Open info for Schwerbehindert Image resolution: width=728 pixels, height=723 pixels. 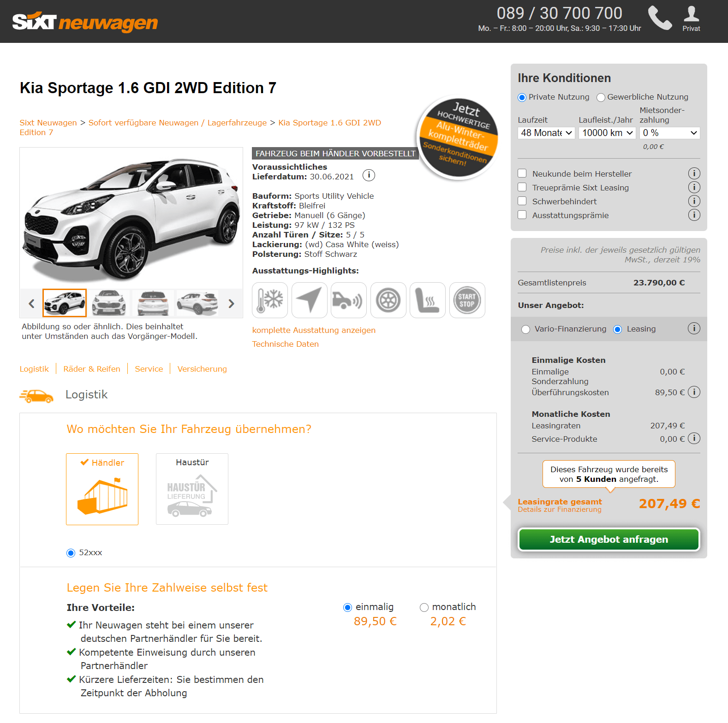(694, 201)
